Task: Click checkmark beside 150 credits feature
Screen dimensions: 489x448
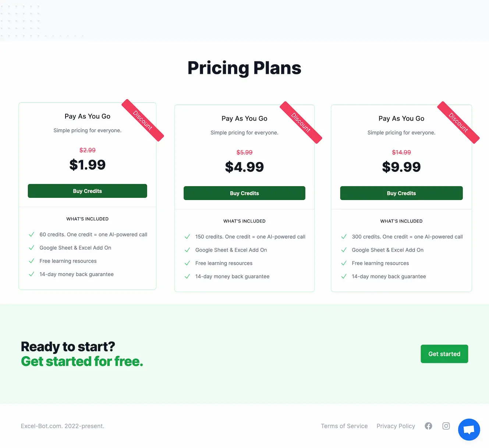Action: tap(187, 237)
